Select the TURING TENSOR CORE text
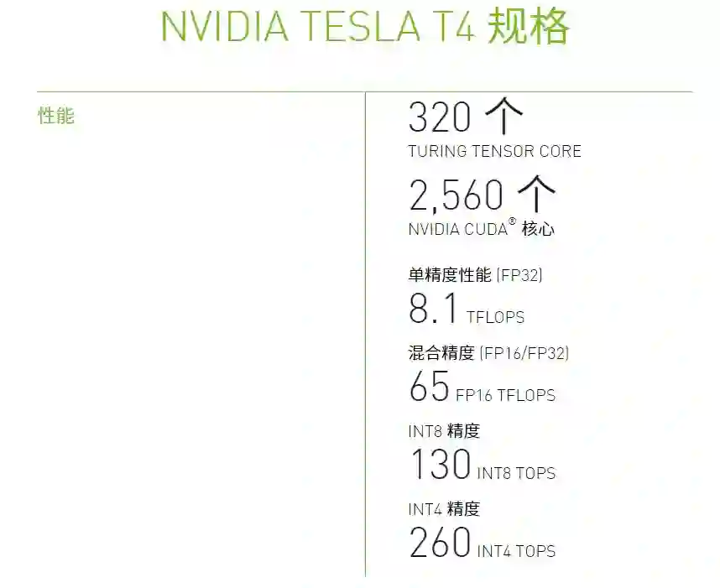The height and width of the screenshot is (588, 720). point(494,152)
